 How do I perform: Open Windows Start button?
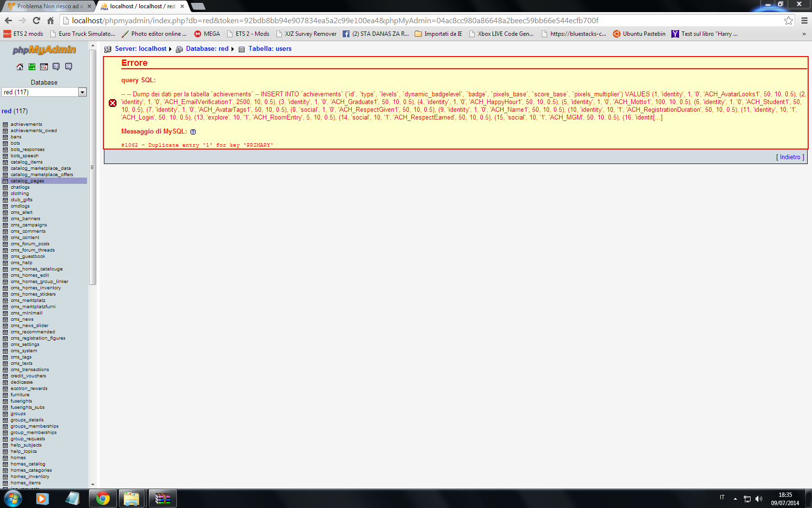13,498
